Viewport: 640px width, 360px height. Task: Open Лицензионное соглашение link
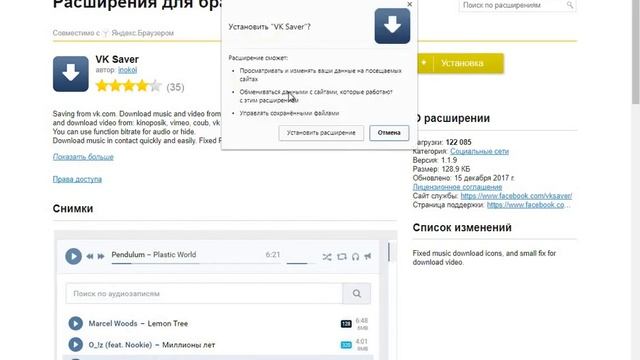tap(457, 187)
